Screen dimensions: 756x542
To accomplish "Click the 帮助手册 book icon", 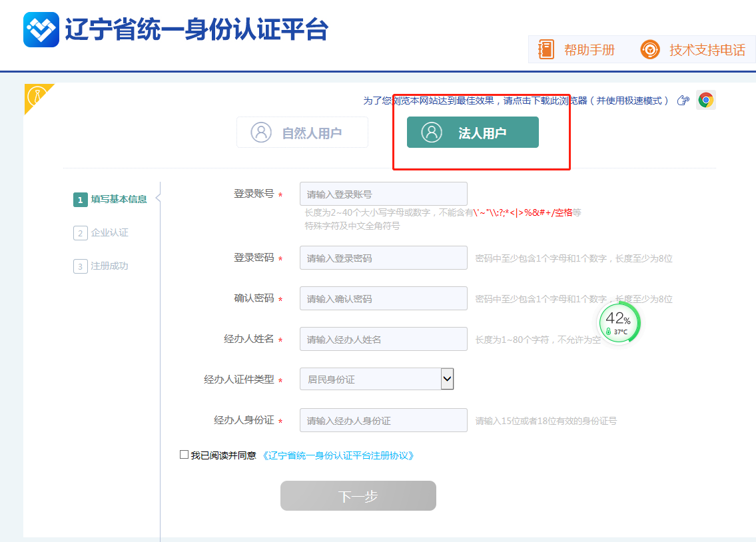I will (546, 50).
